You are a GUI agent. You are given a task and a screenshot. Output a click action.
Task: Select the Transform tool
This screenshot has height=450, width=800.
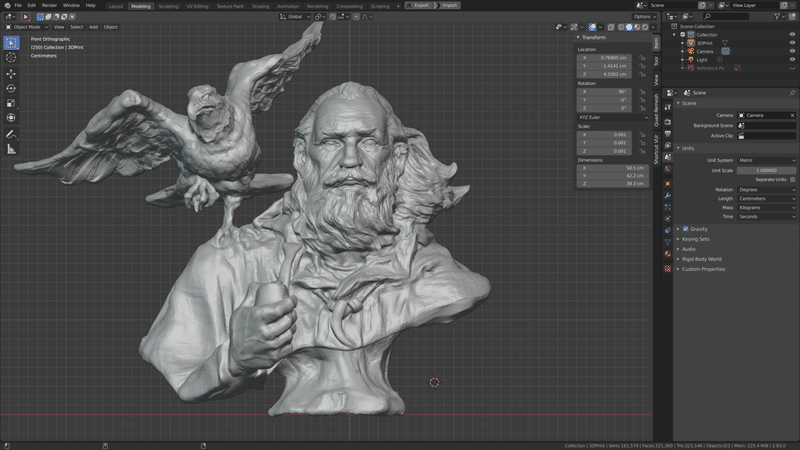11,118
